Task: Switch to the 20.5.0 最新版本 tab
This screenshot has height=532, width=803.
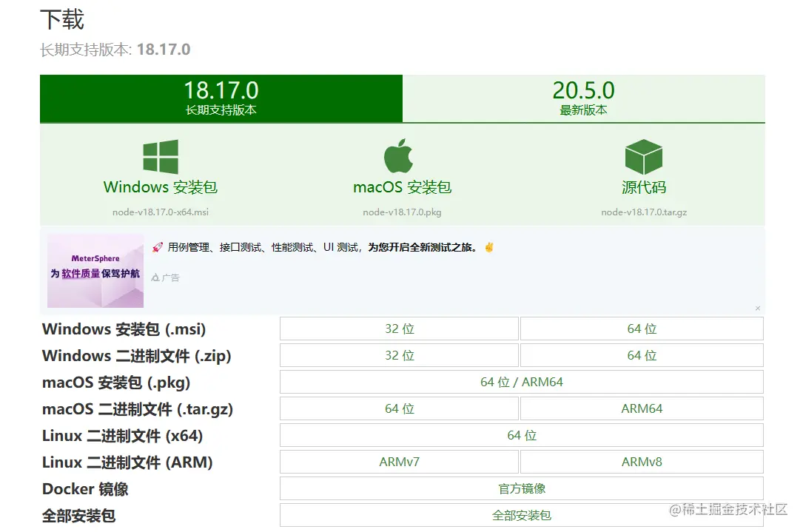Action: coord(584,97)
